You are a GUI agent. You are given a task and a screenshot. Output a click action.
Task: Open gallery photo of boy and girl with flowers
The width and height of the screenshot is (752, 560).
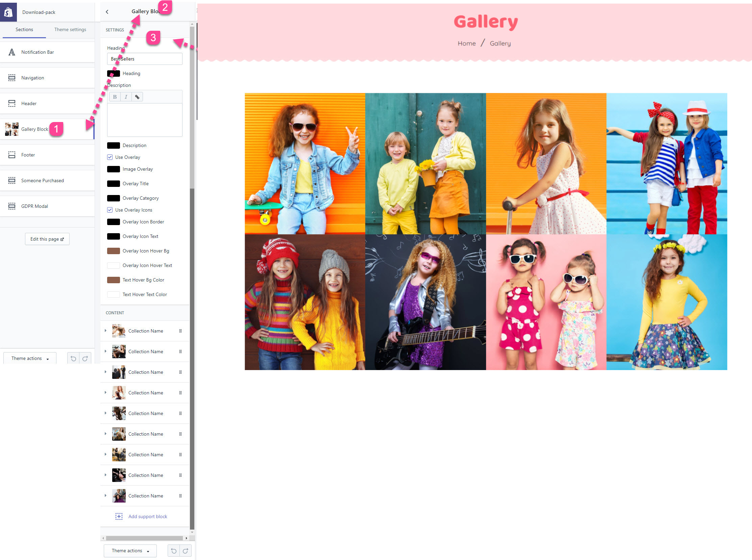[x=426, y=163]
